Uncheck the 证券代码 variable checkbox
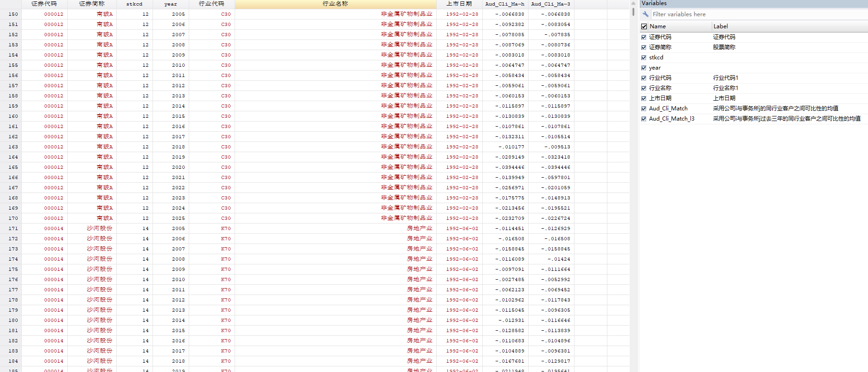Viewport: 868px width, 372px height. point(644,37)
